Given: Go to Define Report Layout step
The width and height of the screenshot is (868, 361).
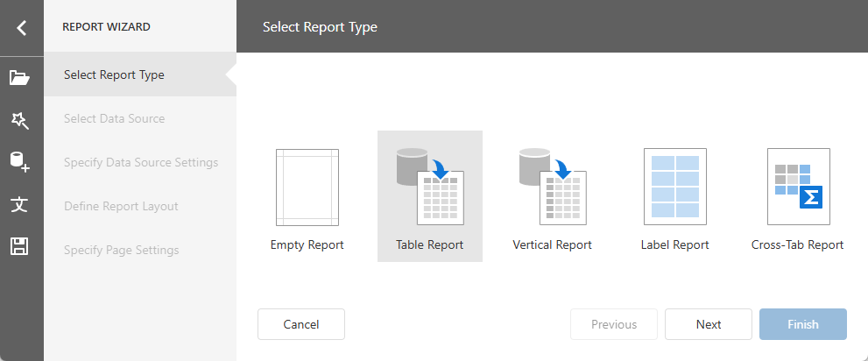Looking at the screenshot, I should pyautogui.click(x=140, y=206).
